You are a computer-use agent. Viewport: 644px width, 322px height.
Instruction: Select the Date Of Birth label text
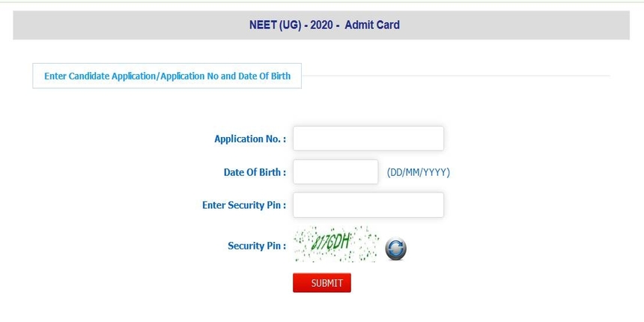tap(255, 172)
